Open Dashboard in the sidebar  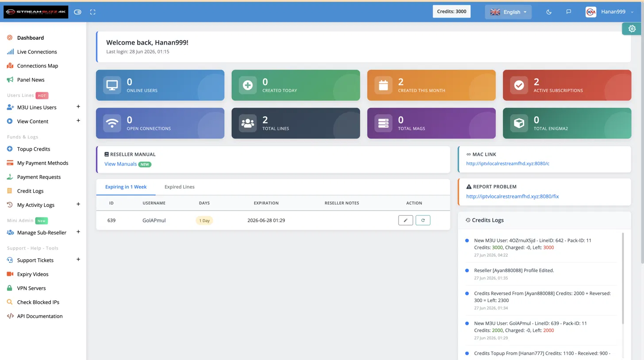click(x=30, y=38)
